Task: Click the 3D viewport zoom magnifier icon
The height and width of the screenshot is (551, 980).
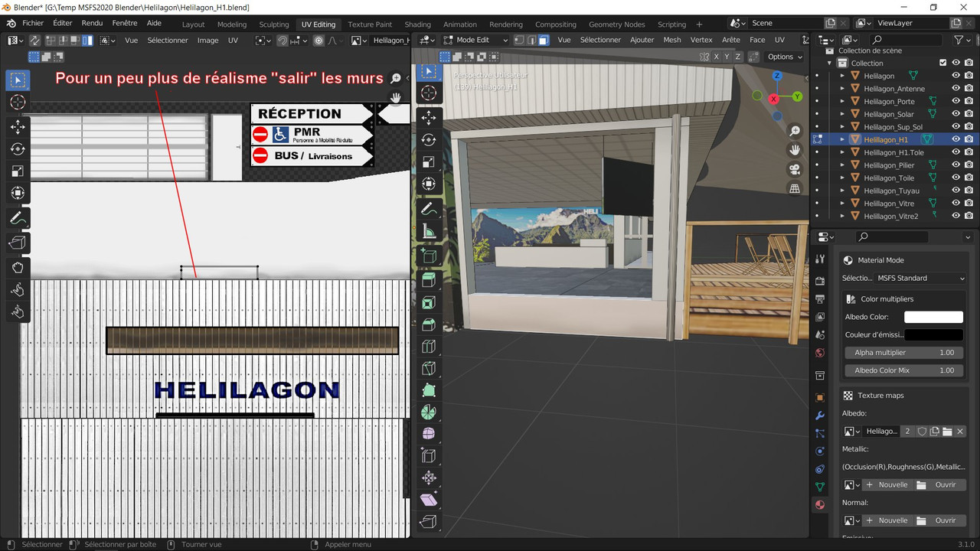Action: 795,132
